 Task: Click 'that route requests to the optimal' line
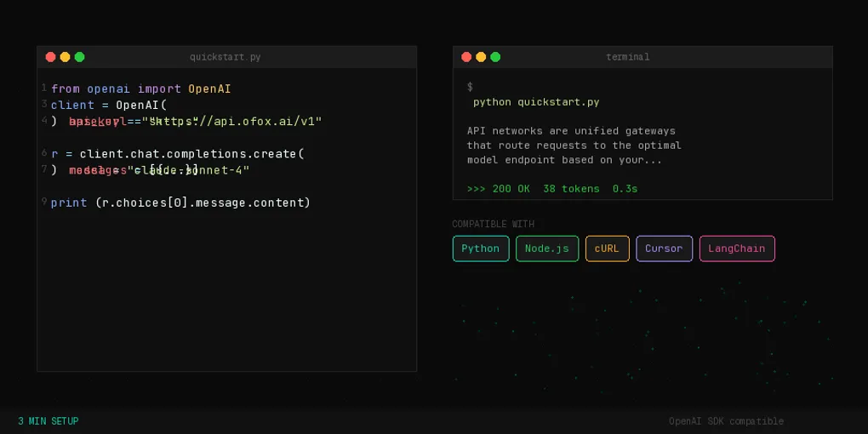click(574, 146)
